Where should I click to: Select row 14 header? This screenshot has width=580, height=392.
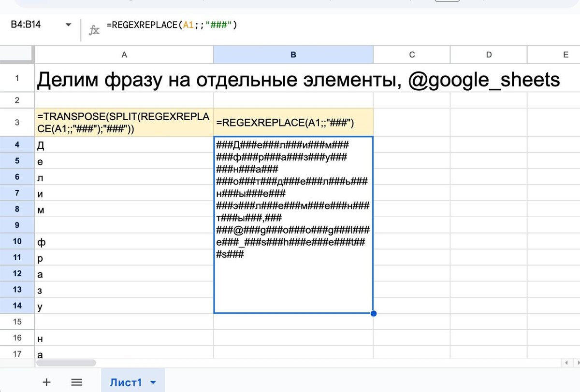click(x=17, y=305)
